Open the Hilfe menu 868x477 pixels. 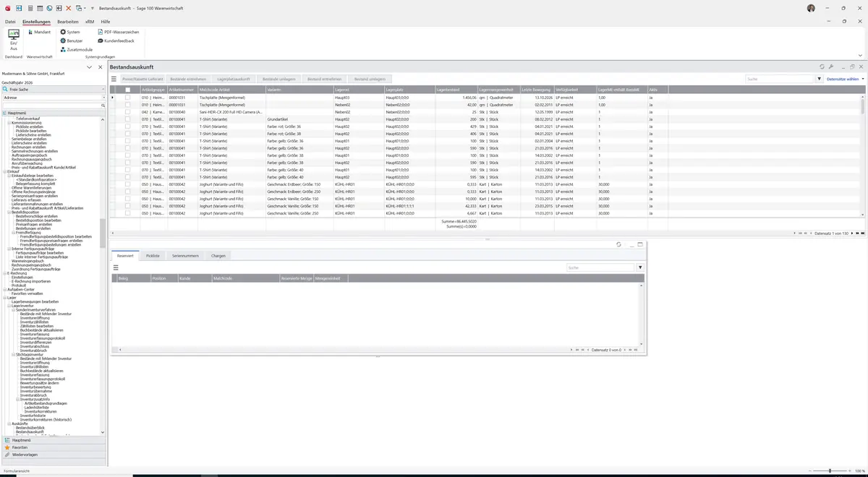(x=106, y=22)
